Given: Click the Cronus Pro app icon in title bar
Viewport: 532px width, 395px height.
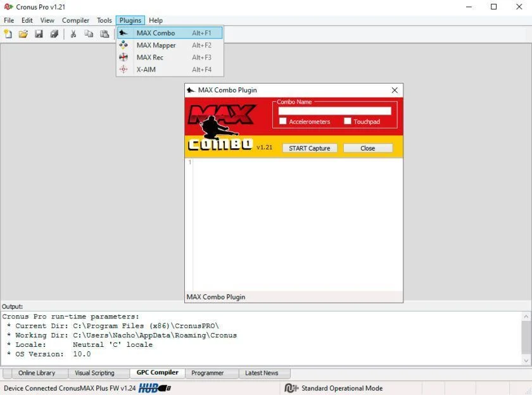Looking at the screenshot, I should [x=8, y=6].
